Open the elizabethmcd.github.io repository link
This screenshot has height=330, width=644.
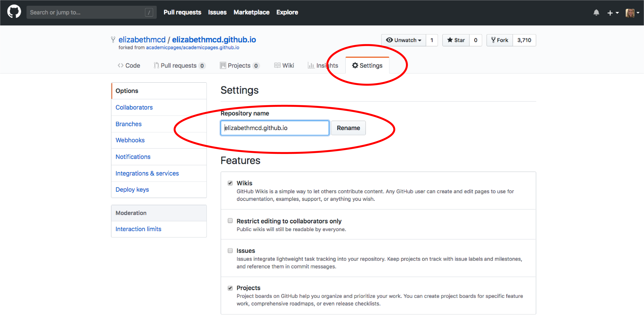point(214,40)
